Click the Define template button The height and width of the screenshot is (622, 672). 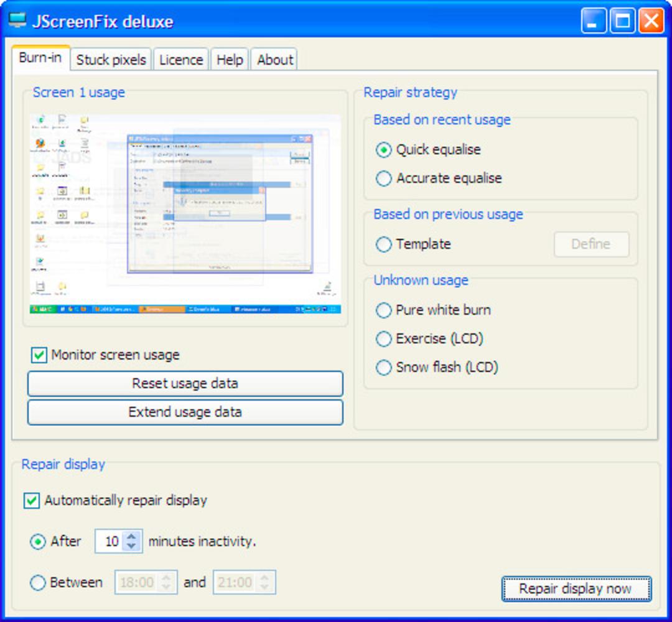(x=592, y=244)
